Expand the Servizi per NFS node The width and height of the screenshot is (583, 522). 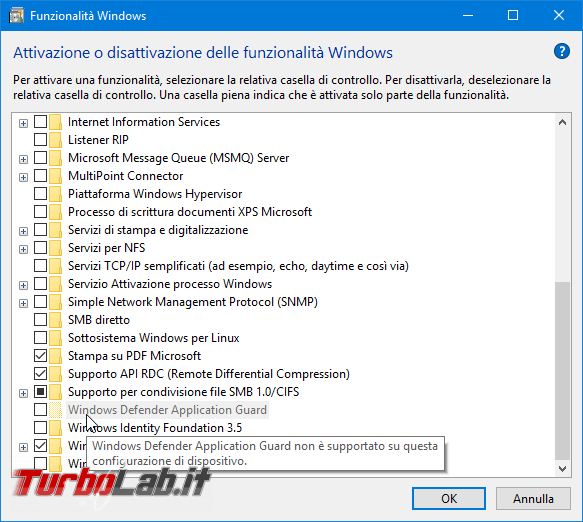(23, 249)
